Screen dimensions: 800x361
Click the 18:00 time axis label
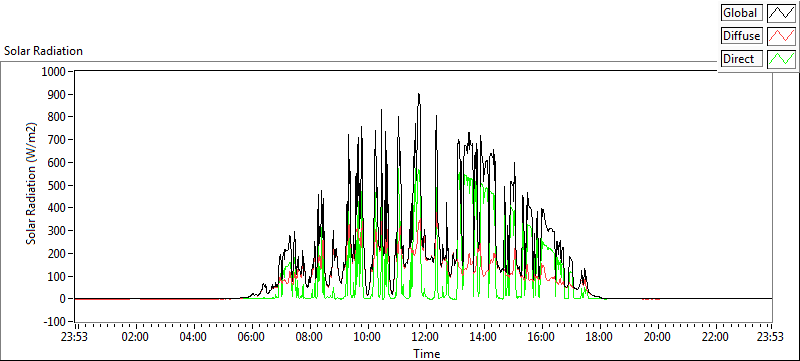click(x=599, y=337)
